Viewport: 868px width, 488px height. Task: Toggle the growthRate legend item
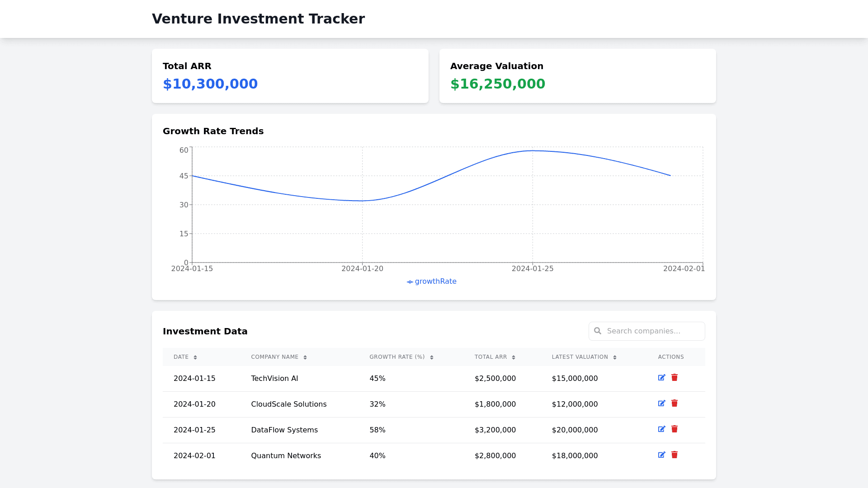pos(432,282)
